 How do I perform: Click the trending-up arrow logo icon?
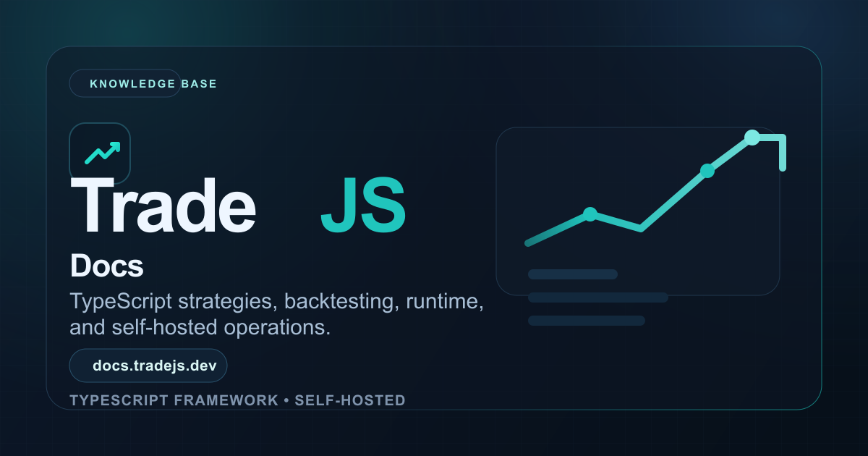tap(100, 153)
